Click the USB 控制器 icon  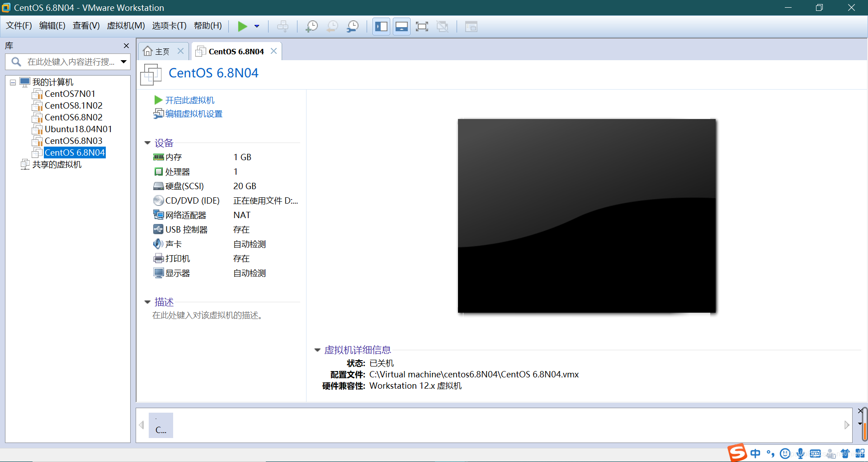(x=158, y=229)
